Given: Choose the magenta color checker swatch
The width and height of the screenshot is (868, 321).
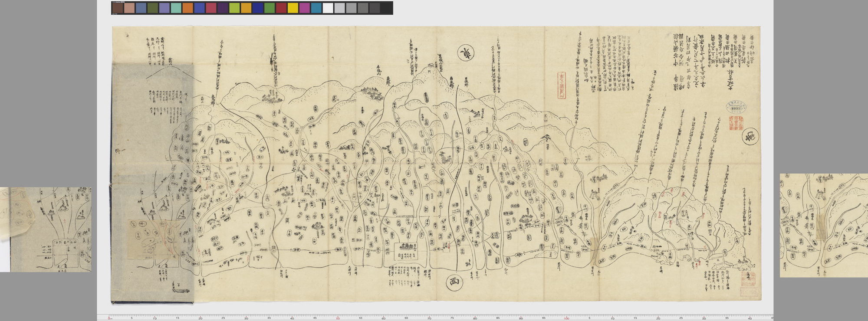Looking at the screenshot, I should 305,8.
